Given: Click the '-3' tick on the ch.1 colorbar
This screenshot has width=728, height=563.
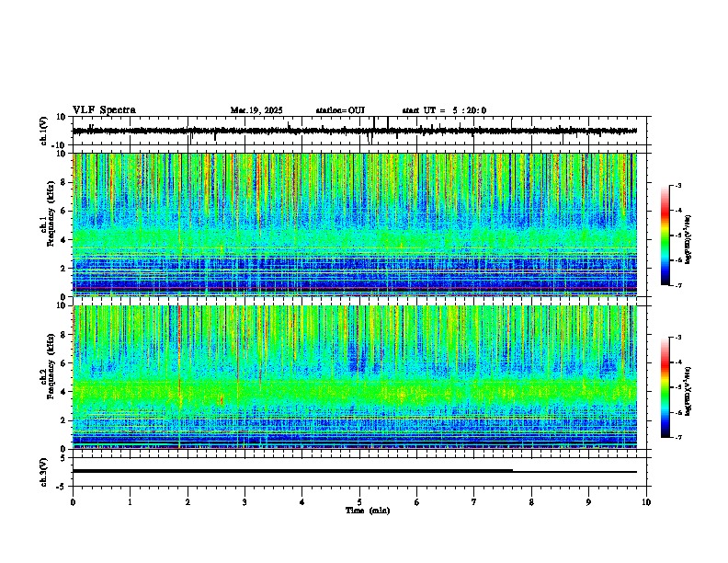Looking at the screenshot, I should pos(678,186).
